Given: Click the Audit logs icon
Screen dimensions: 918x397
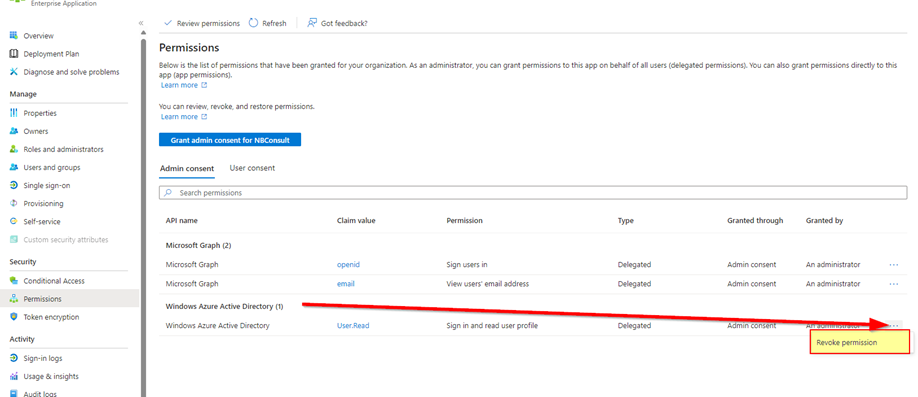Looking at the screenshot, I should (14, 393).
